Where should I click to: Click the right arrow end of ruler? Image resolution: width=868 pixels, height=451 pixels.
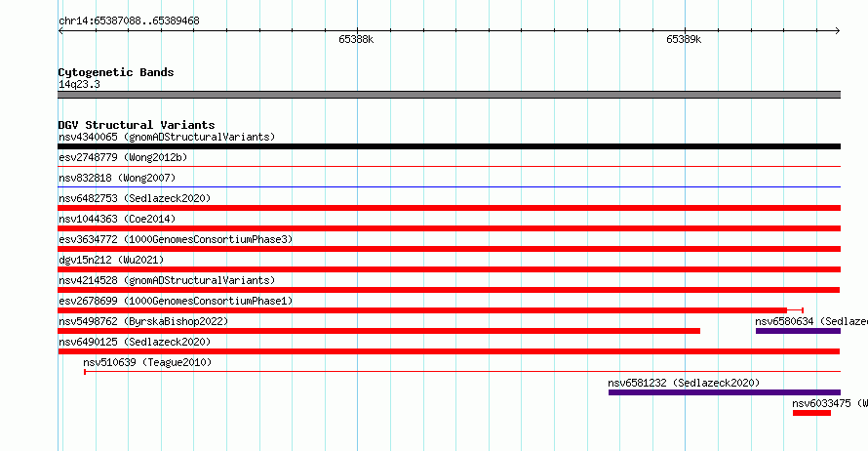[838, 31]
